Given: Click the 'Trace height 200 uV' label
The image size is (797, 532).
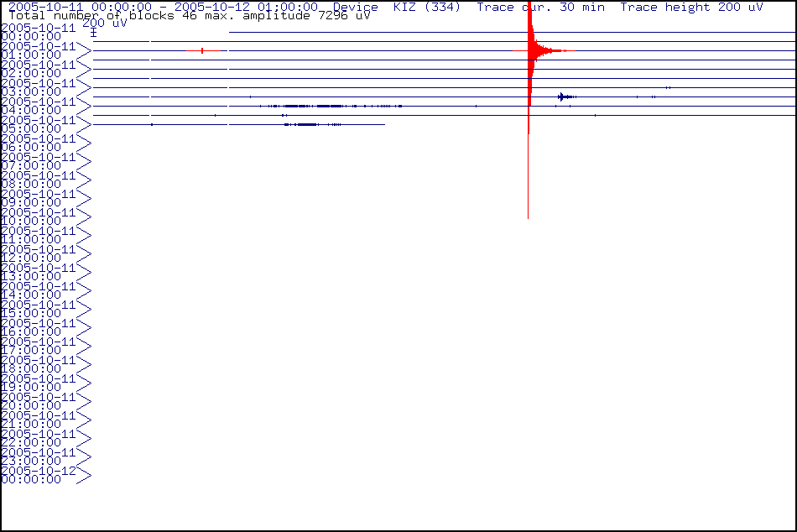Looking at the screenshot, I should (691, 7).
